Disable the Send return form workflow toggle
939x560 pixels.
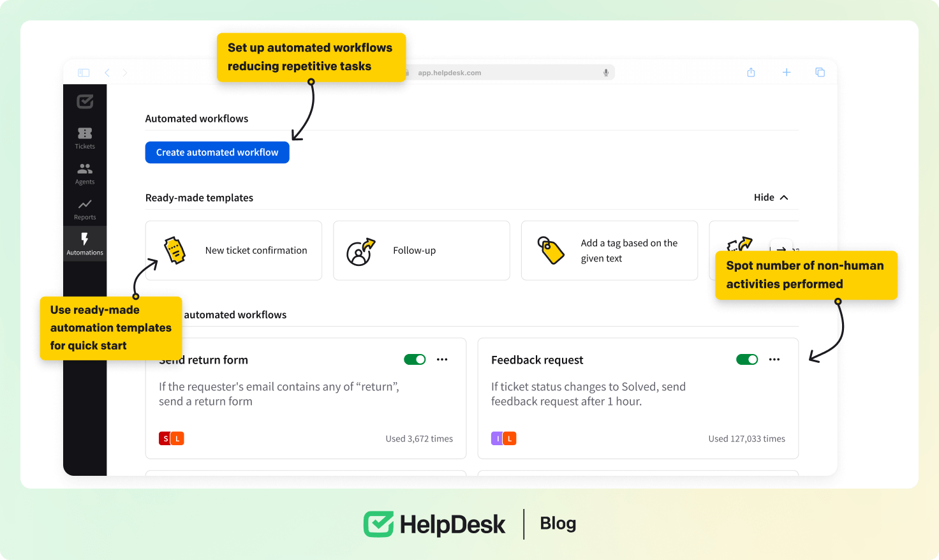[415, 360]
